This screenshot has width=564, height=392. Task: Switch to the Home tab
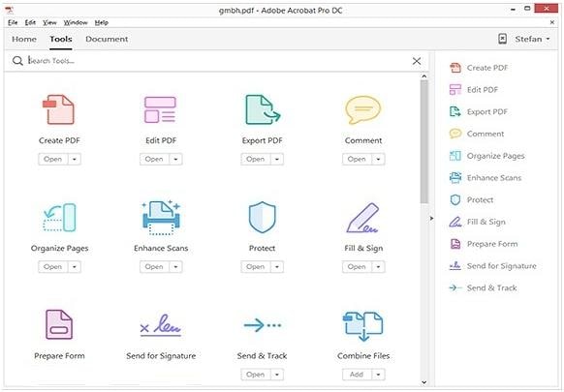[24, 39]
